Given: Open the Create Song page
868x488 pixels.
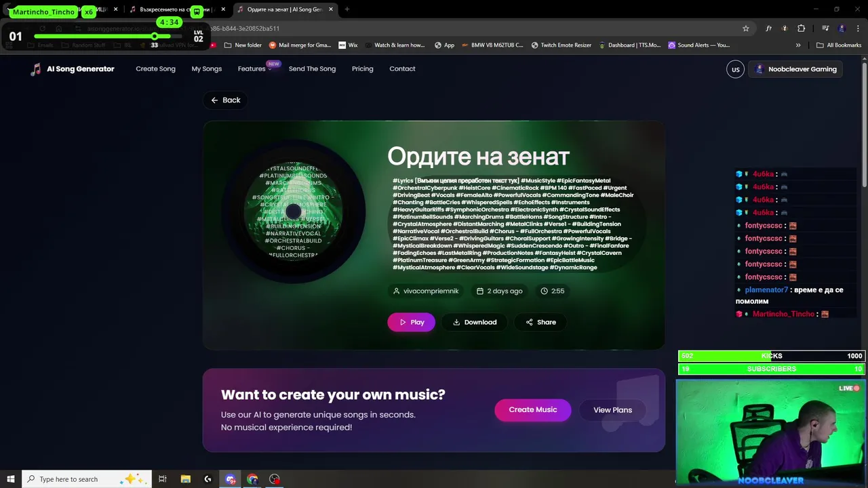Looking at the screenshot, I should [155, 69].
